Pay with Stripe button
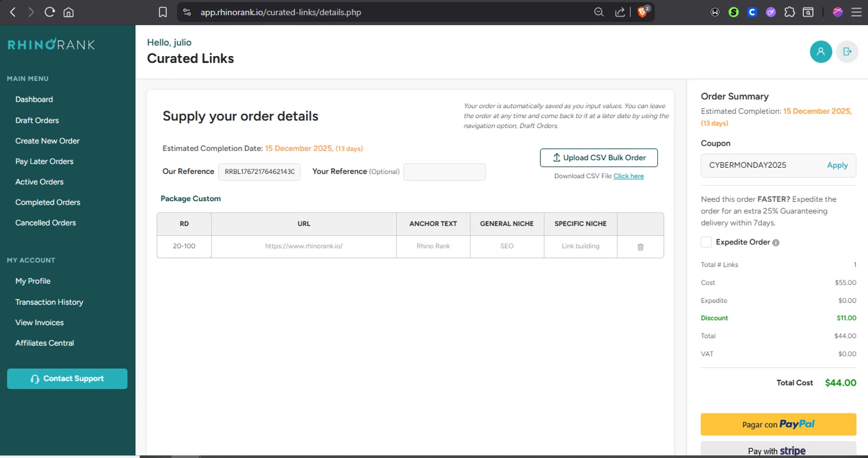The height and width of the screenshot is (458, 868). tap(778, 450)
